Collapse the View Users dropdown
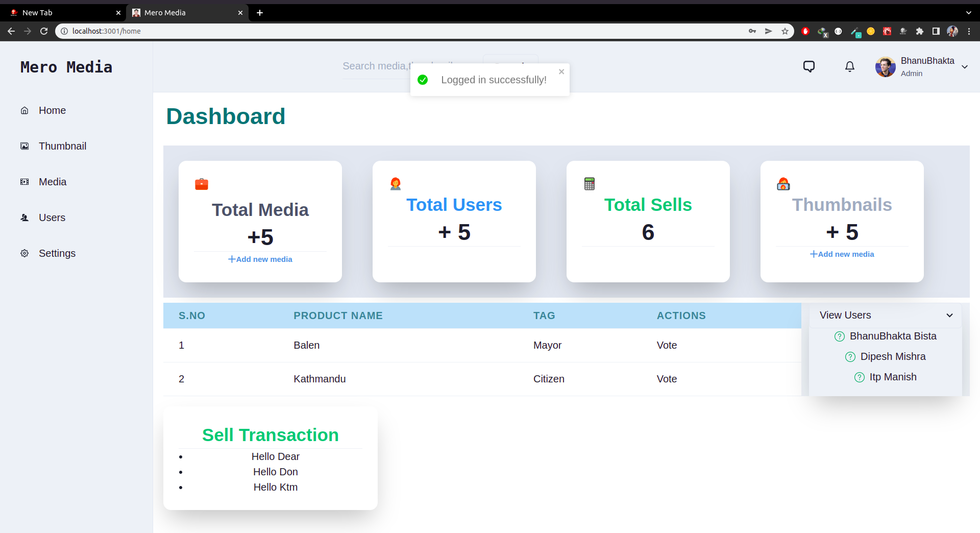980x533 pixels. [x=949, y=316]
